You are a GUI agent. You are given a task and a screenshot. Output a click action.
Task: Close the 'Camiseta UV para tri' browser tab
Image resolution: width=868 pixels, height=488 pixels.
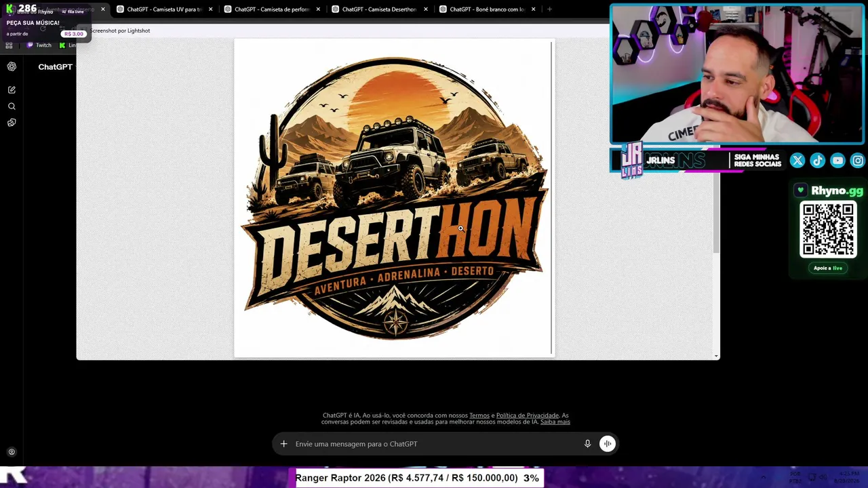210,9
